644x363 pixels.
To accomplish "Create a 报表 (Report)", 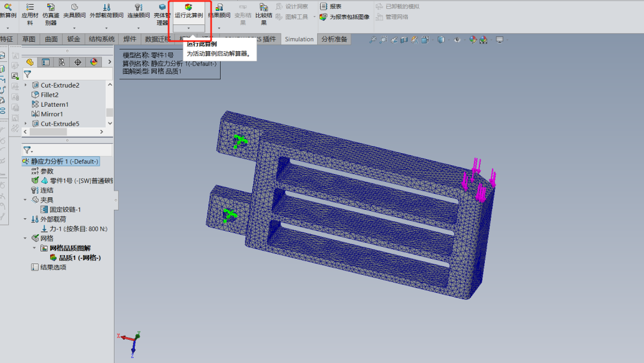I will coord(330,7).
